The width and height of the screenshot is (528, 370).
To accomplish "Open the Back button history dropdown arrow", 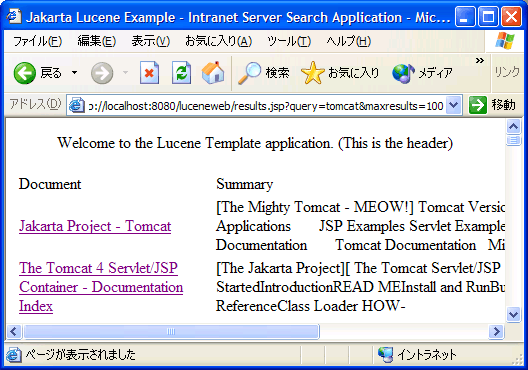I will click(x=74, y=72).
